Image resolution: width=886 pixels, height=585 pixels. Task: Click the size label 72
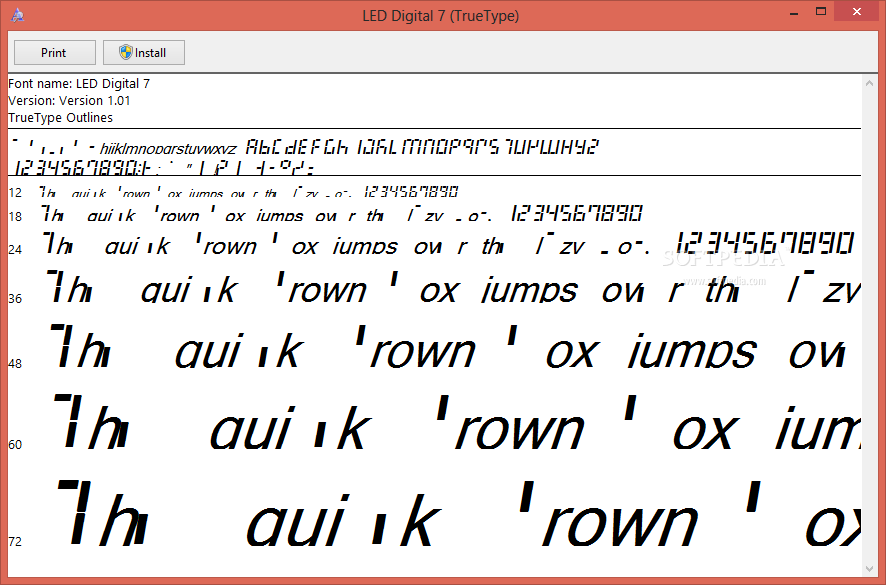click(x=15, y=541)
